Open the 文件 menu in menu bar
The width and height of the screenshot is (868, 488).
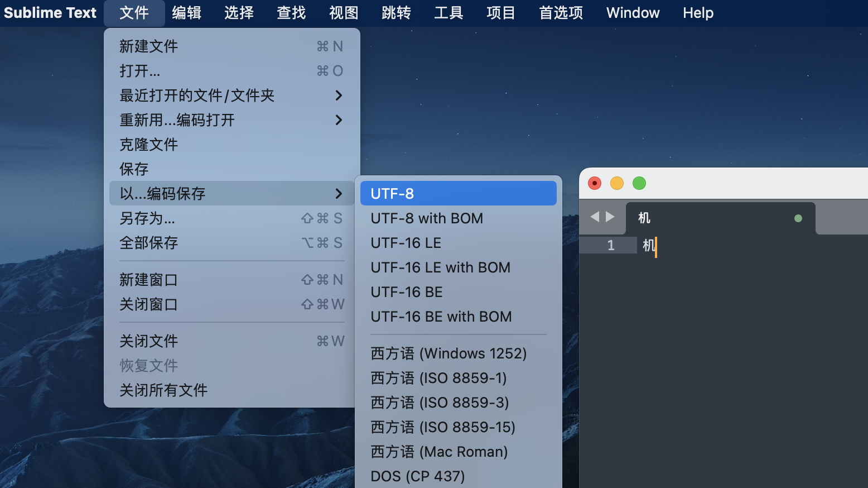pos(134,13)
